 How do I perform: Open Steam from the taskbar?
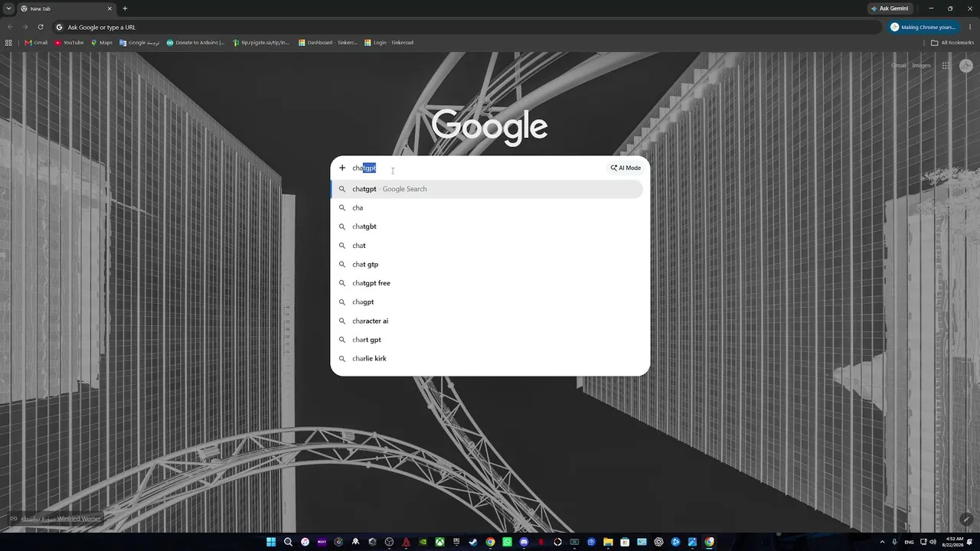[x=473, y=542]
